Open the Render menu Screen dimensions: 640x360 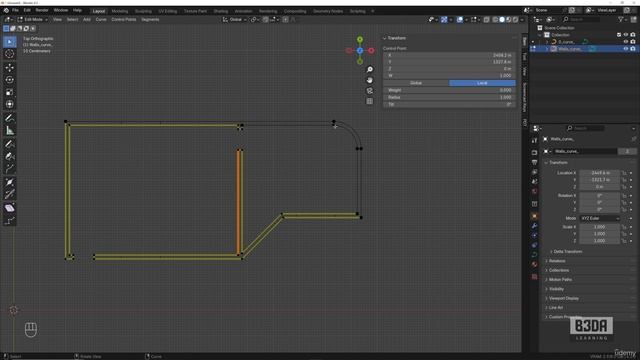42,10
